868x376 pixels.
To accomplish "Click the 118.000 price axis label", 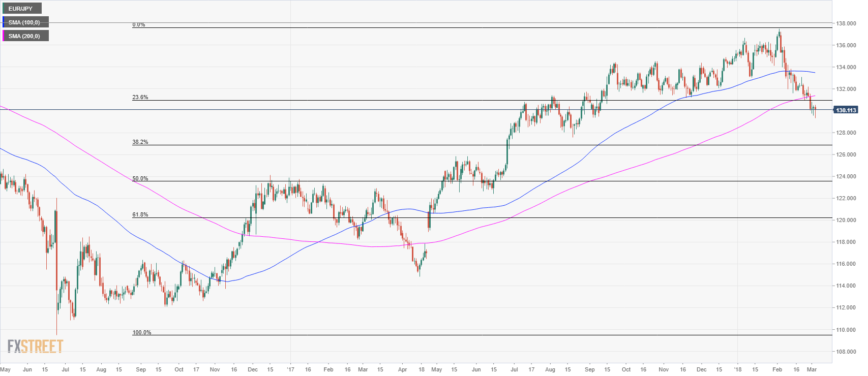I will 847,242.
